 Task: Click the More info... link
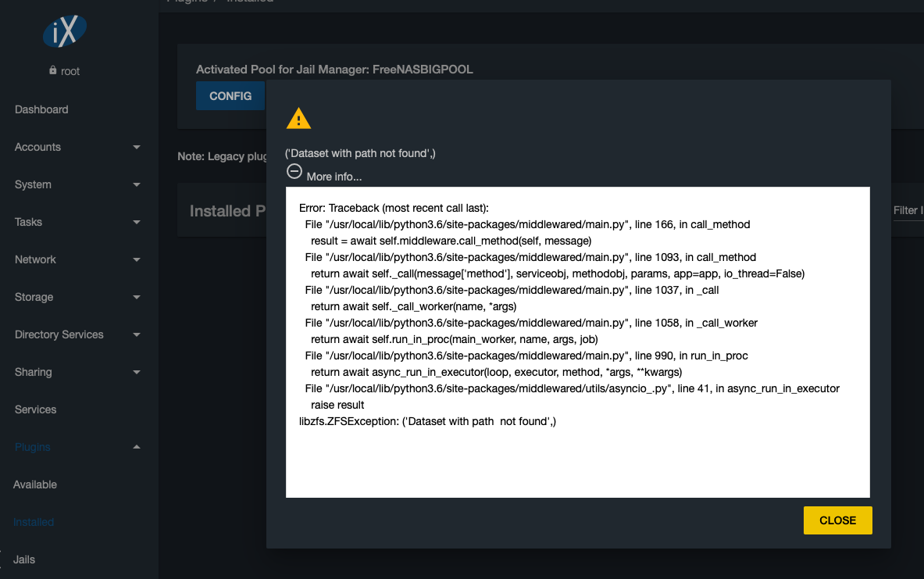coord(334,177)
